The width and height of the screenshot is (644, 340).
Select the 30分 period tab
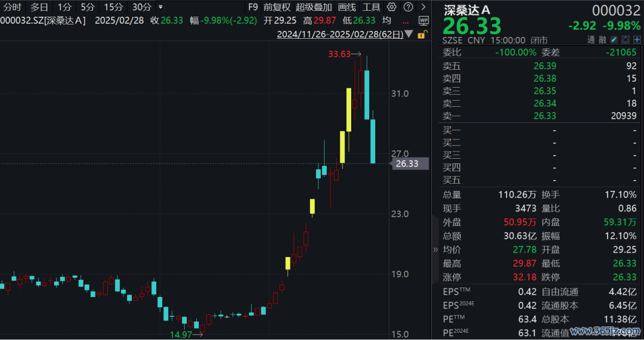click(x=142, y=7)
